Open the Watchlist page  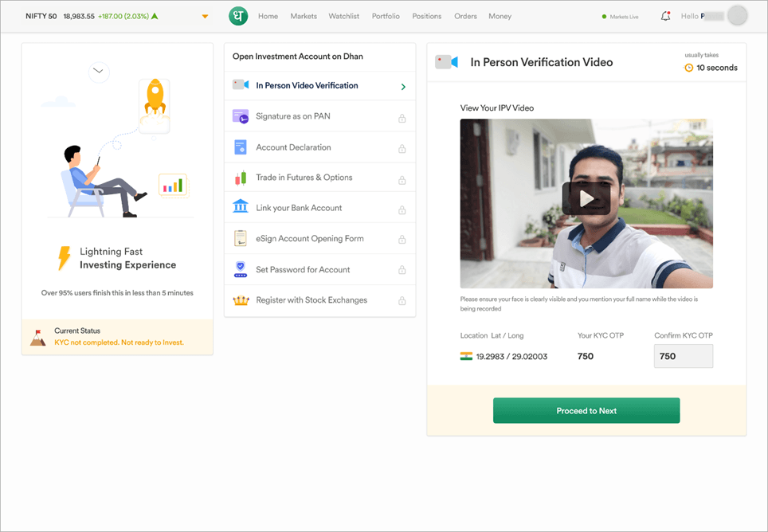coord(344,16)
